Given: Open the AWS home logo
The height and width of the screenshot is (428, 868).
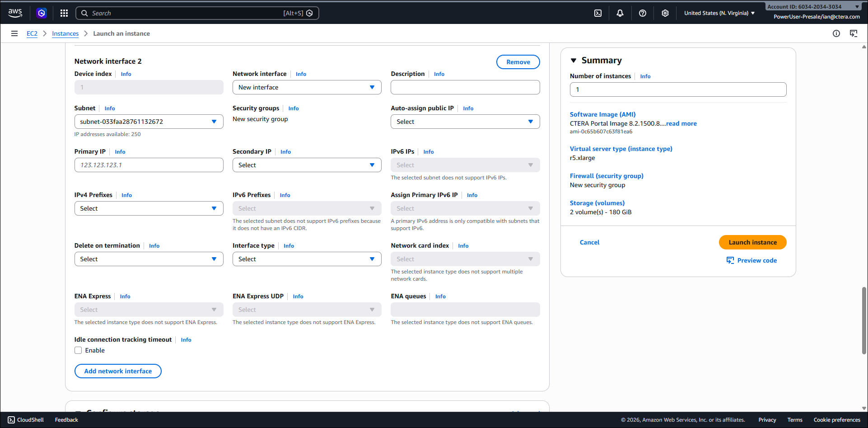Looking at the screenshot, I should pos(15,13).
